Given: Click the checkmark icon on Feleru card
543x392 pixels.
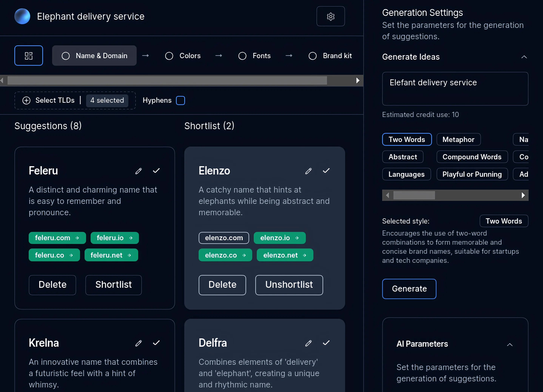Looking at the screenshot, I should 156,171.
